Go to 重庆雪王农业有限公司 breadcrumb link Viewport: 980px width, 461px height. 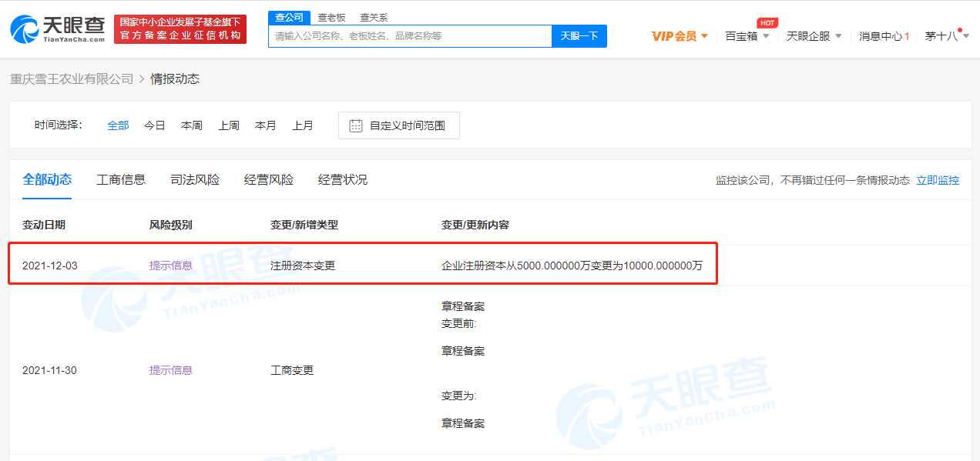(x=72, y=79)
